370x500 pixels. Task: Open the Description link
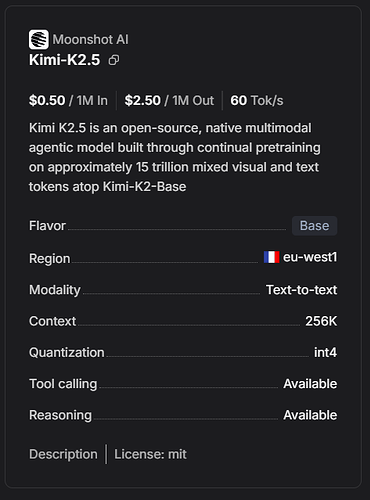pos(63,454)
